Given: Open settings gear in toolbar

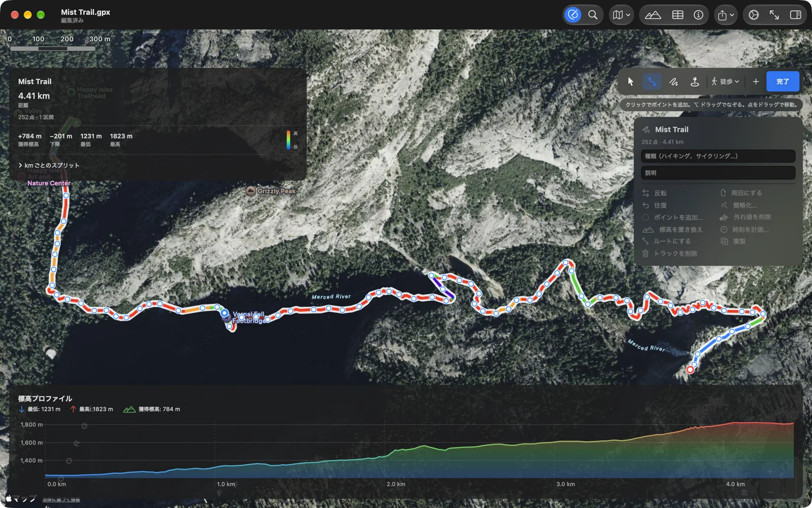Looking at the screenshot, I should [x=754, y=15].
